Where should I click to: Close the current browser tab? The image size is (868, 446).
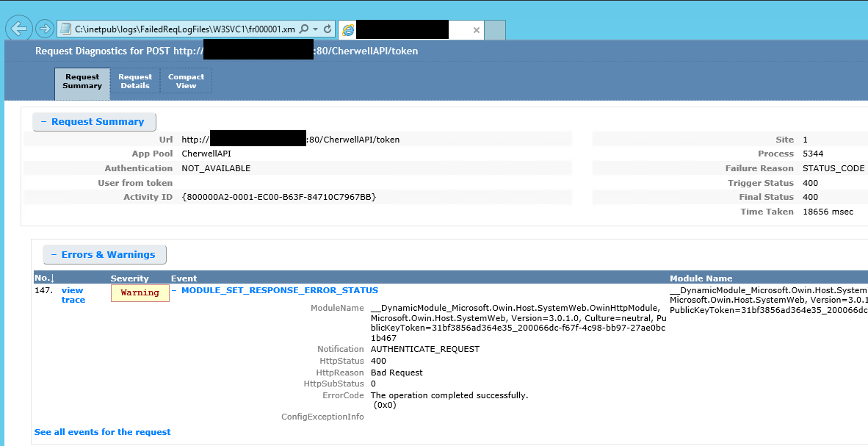(x=477, y=30)
